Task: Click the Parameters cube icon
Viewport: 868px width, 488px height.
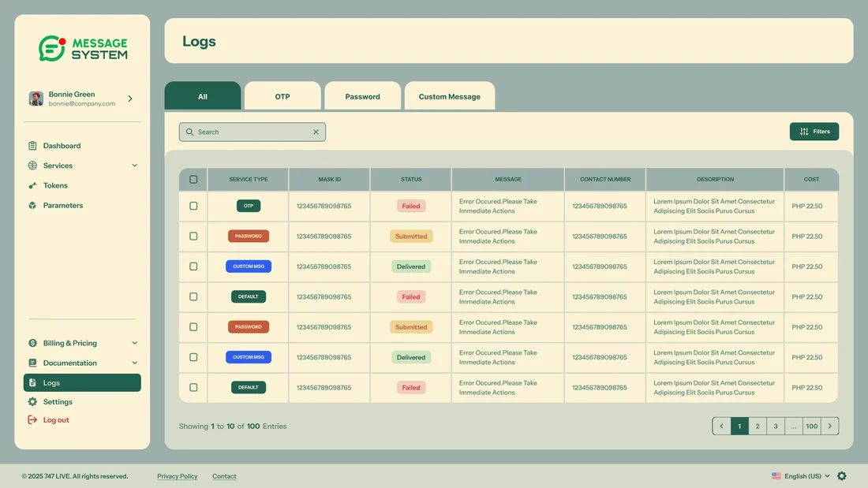Action: point(32,205)
